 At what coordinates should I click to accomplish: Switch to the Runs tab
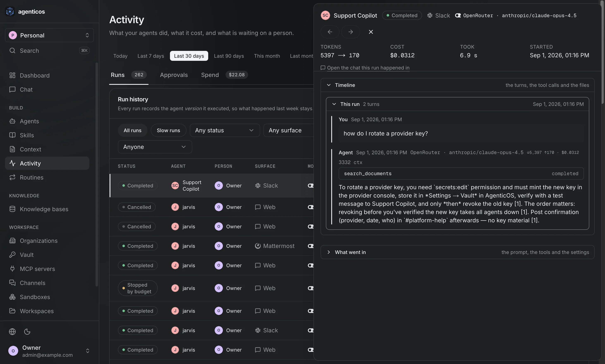tap(128, 75)
